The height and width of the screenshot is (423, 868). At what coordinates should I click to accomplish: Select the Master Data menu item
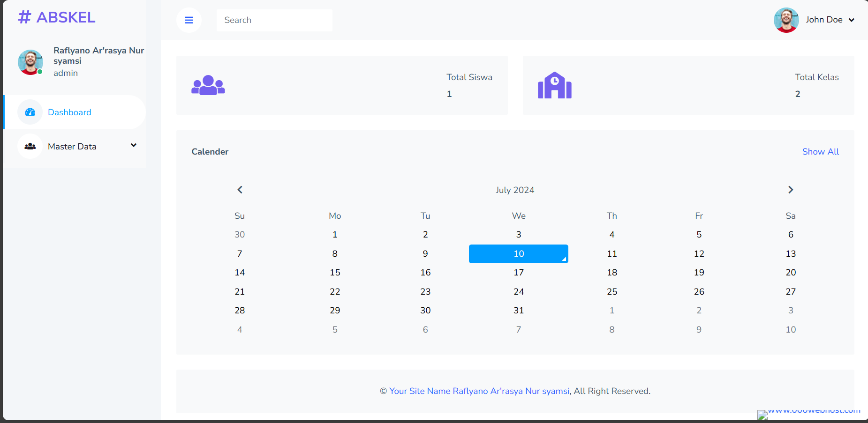click(72, 147)
